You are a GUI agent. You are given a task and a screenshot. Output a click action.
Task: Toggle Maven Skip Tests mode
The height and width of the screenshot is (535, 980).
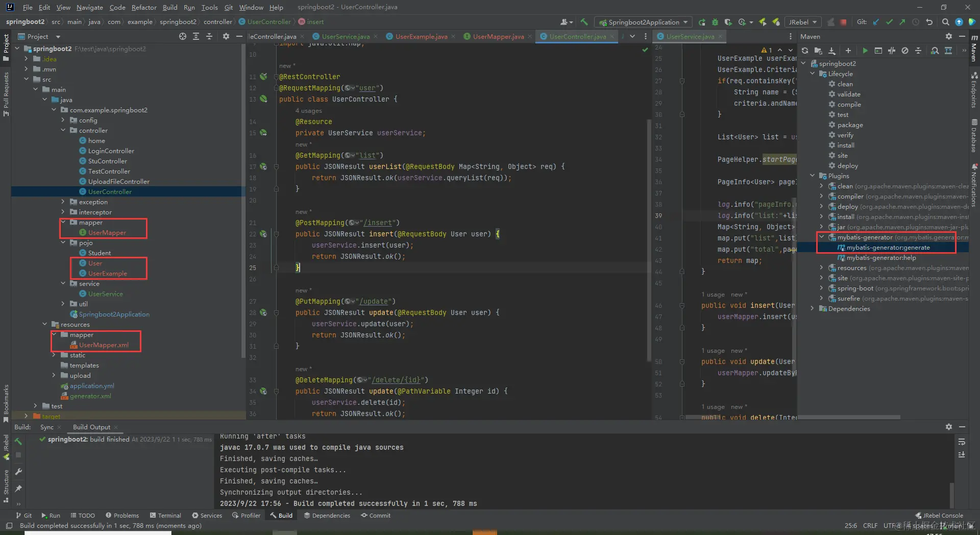click(905, 51)
